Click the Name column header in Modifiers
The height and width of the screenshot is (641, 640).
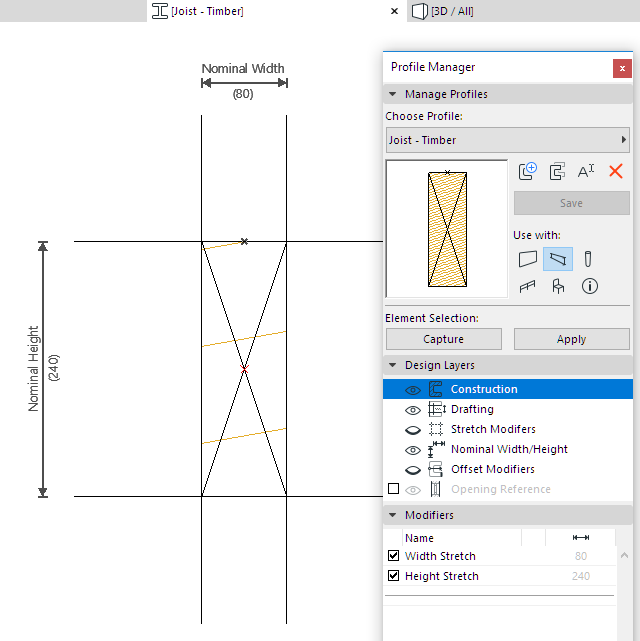(x=462, y=538)
